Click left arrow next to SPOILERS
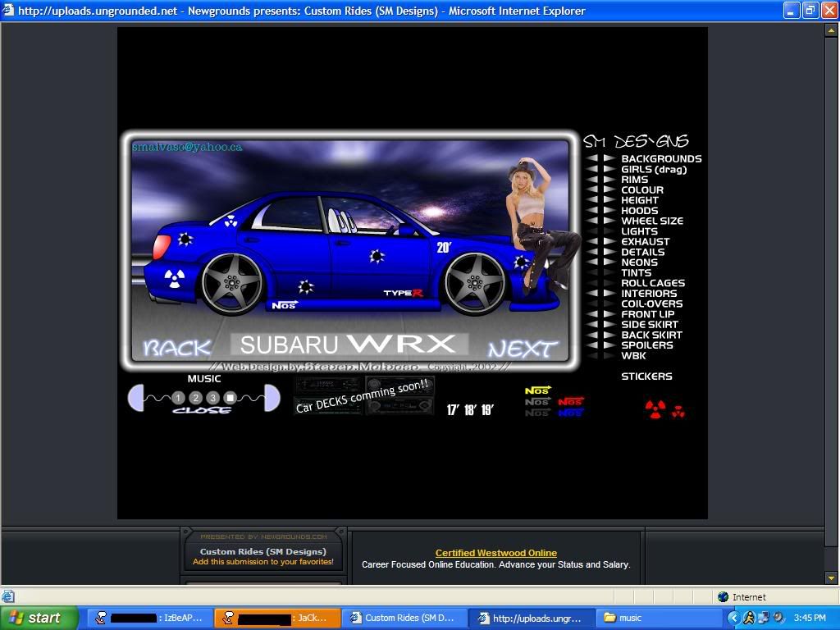This screenshot has width=840, height=630. [592, 345]
